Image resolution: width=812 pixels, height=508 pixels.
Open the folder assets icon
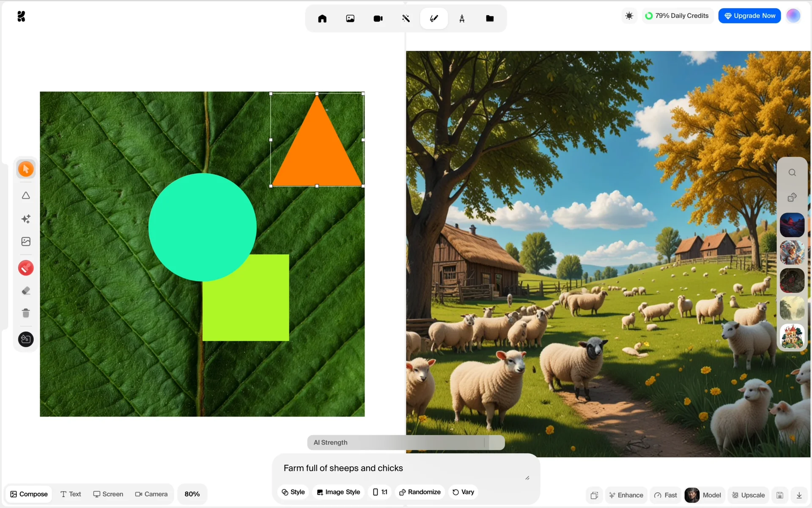click(490, 19)
